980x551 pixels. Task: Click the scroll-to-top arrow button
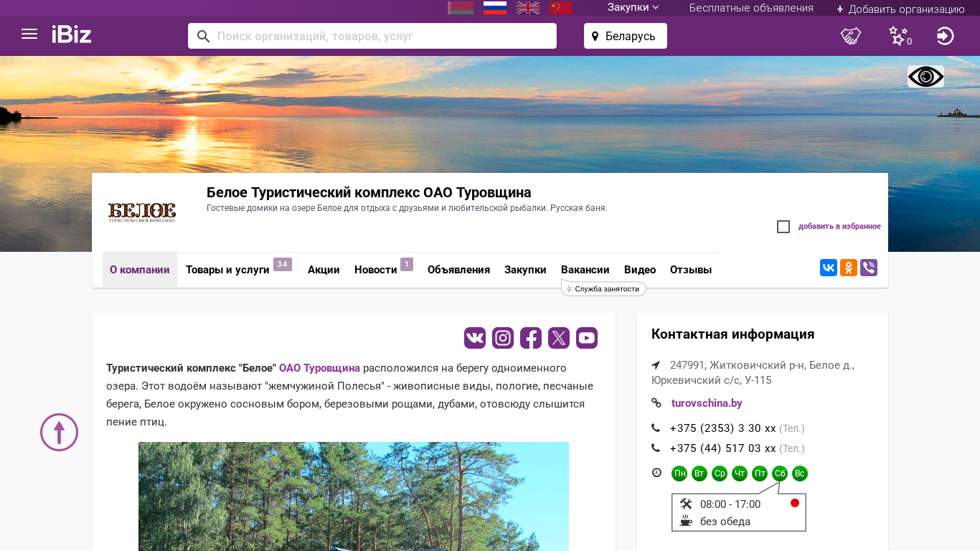click(x=59, y=432)
